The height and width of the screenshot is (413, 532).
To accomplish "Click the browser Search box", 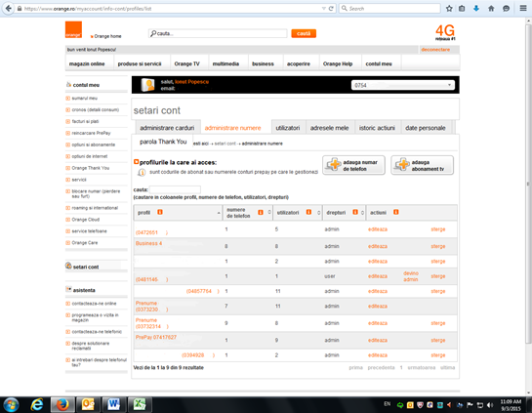I will pyautogui.click(x=389, y=9).
